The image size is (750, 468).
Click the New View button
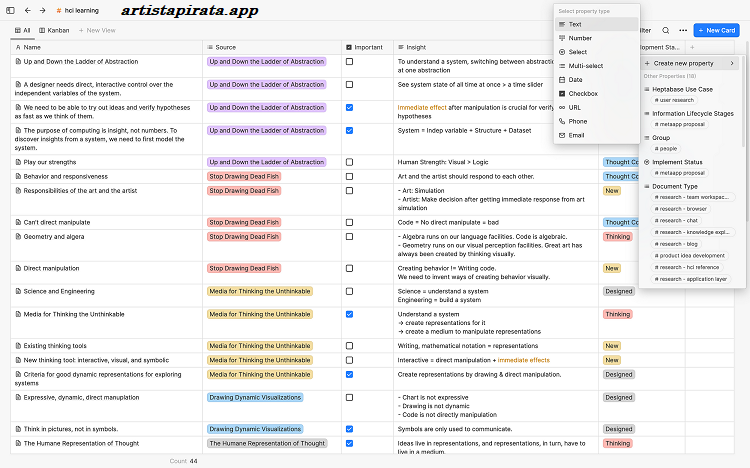click(97, 30)
